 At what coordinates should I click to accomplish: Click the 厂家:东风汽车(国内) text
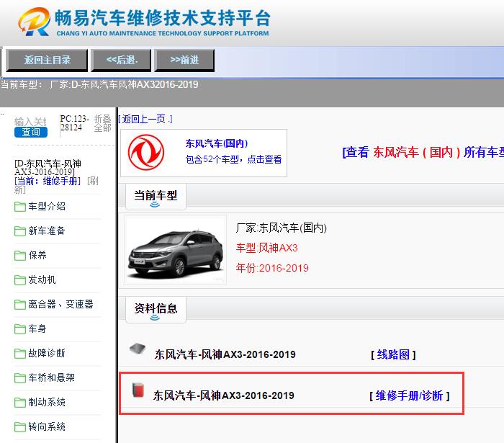click(x=282, y=228)
